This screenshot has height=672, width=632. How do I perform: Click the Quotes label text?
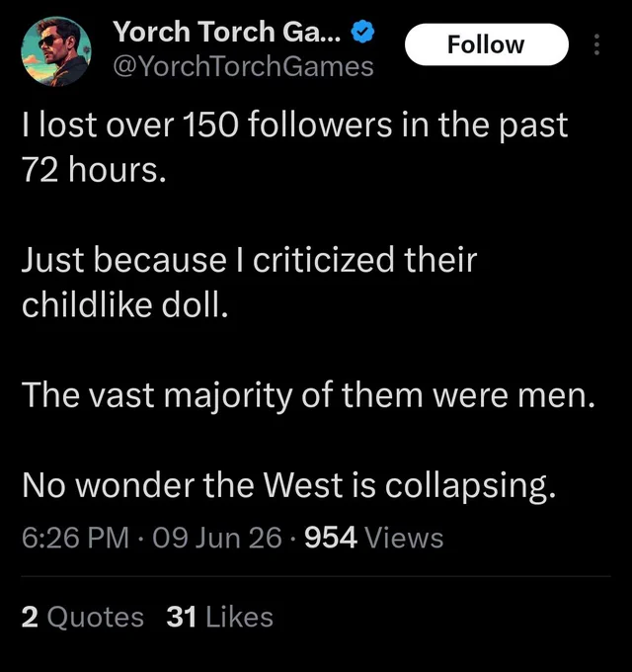pyautogui.click(x=95, y=618)
